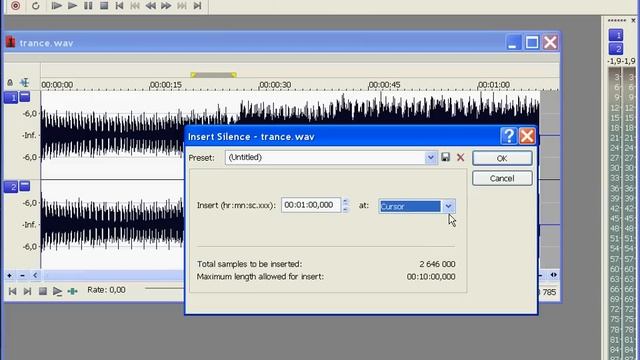The width and height of the screenshot is (640, 360).
Task: Toggle channel 1 button in trance.wav window
Action: click(x=11, y=98)
